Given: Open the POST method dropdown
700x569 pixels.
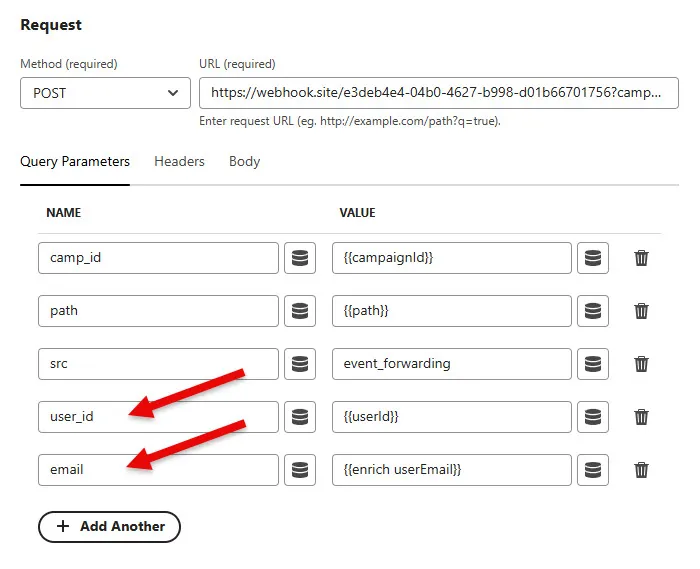Looking at the screenshot, I should (105, 93).
